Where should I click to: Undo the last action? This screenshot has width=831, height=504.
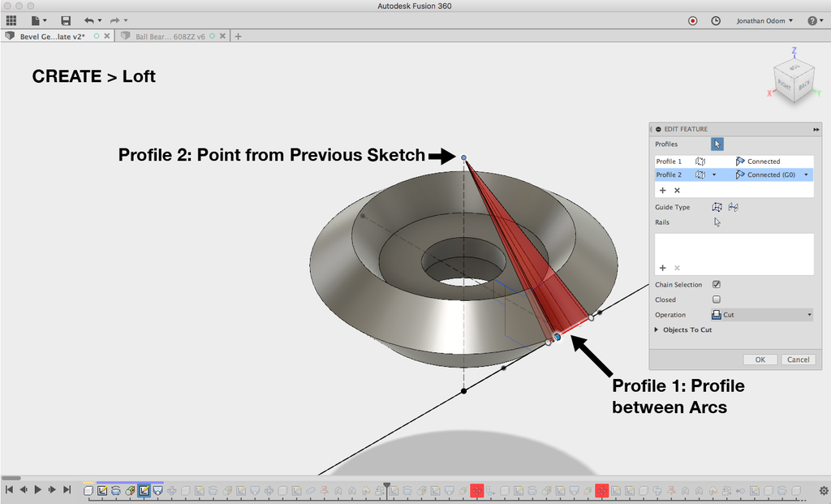click(x=88, y=20)
